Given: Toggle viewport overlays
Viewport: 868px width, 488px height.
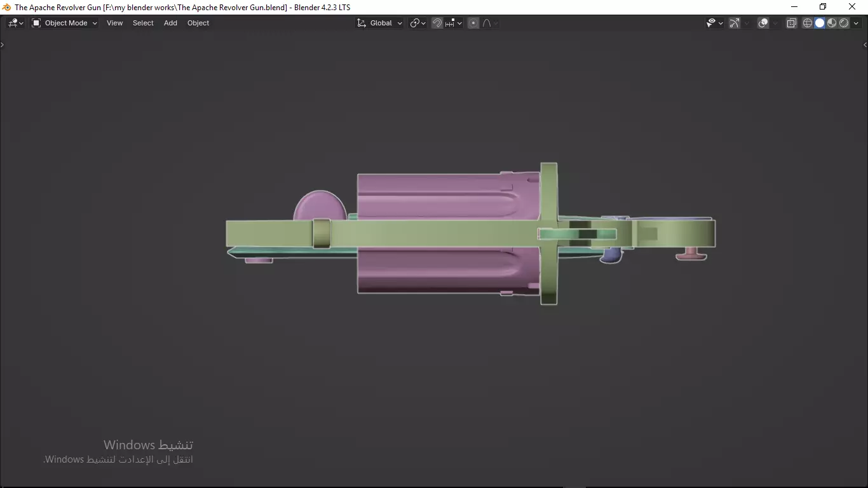Looking at the screenshot, I should [763, 23].
